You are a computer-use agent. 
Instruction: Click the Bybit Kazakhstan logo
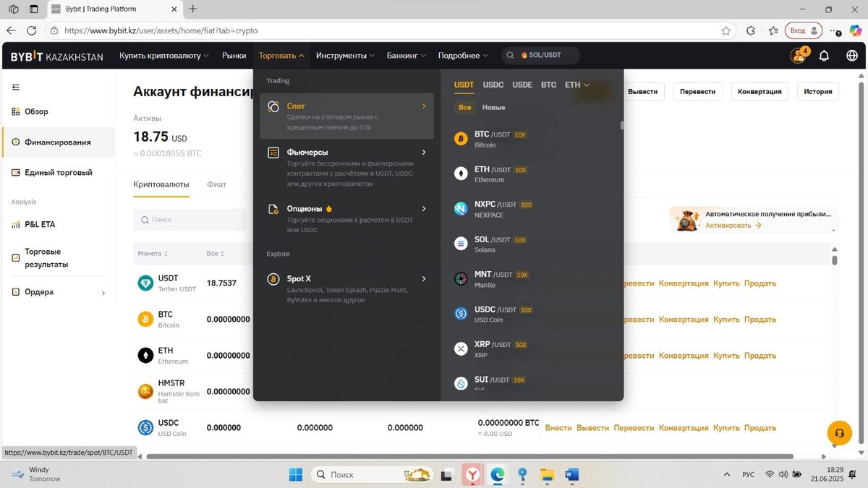(57, 56)
